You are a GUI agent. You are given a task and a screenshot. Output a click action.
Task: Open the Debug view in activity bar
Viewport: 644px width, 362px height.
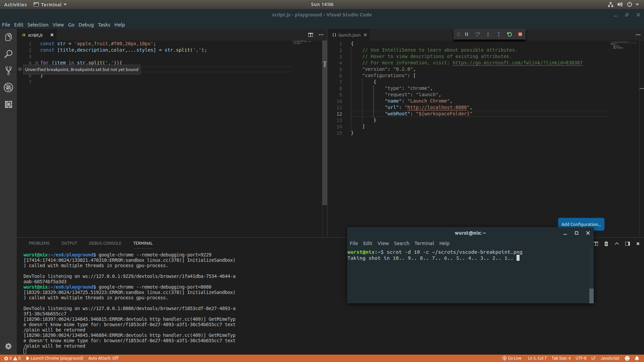(8, 87)
